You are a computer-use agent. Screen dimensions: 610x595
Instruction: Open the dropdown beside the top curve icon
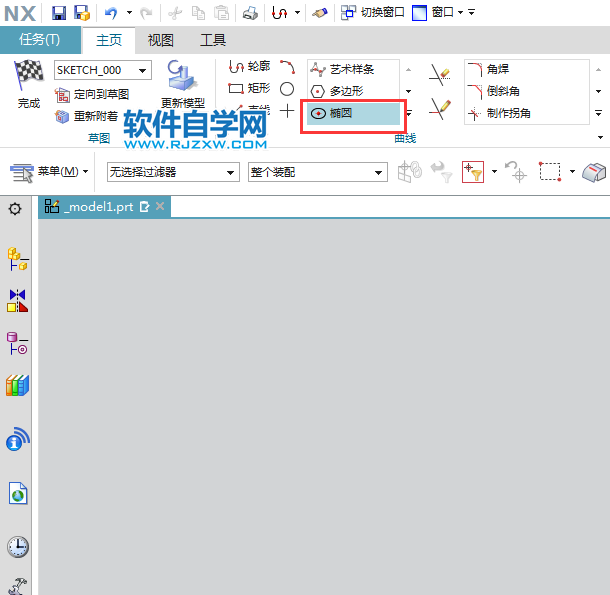(x=298, y=13)
